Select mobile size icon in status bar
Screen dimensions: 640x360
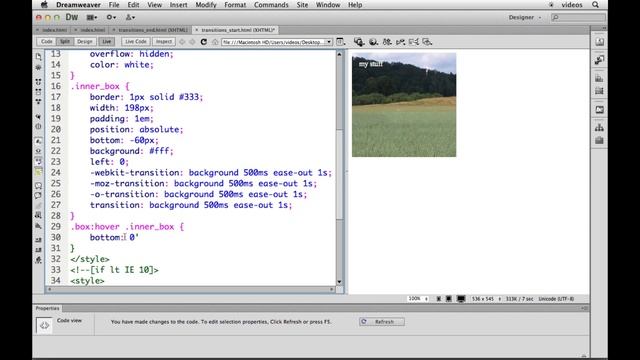[439, 299]
